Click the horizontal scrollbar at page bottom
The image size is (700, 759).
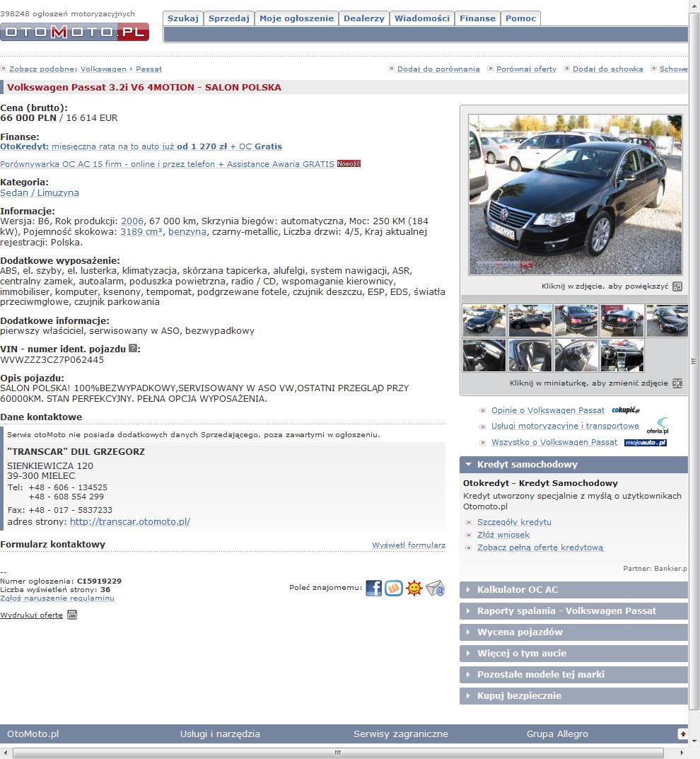[338, 753]
